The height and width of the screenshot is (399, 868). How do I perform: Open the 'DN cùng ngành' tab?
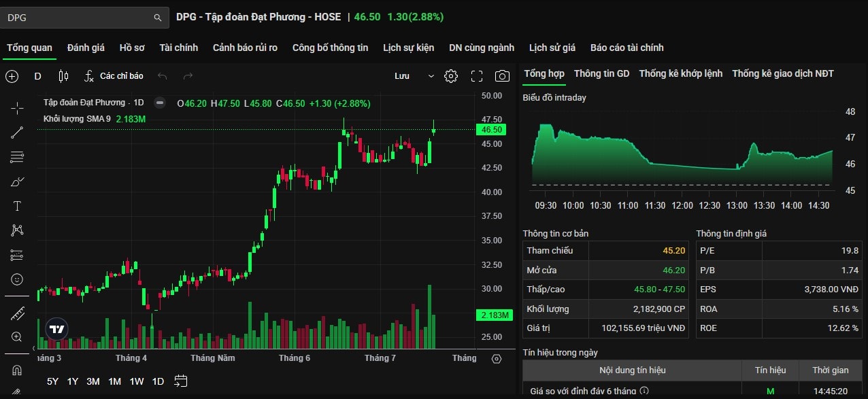[x=482, y=48]
